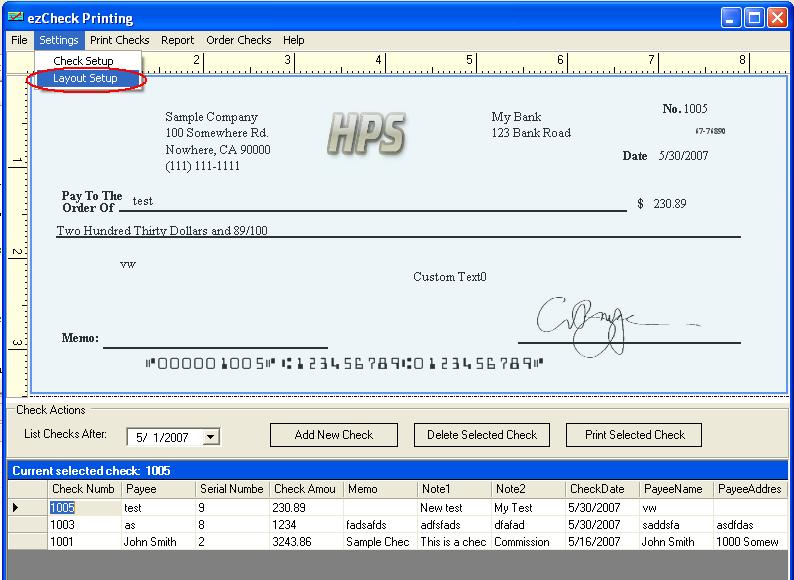Expand the List Checks After date dropdown

pyautogui.click(x=210, y=437)
